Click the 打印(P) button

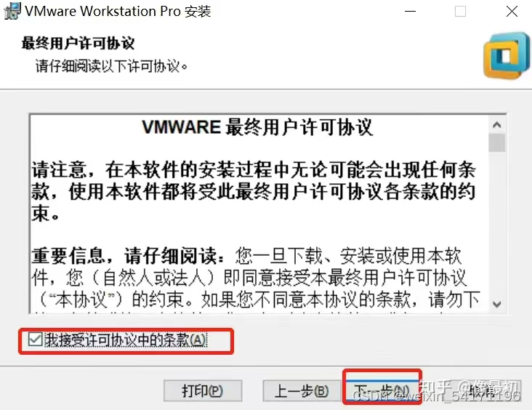[x=203, y=390]
